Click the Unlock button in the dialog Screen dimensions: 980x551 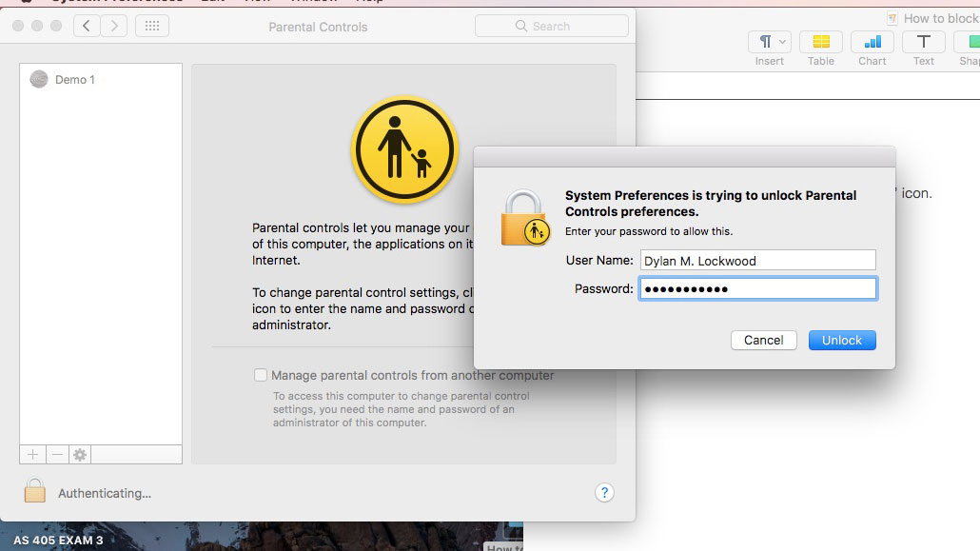coord(842,341)
